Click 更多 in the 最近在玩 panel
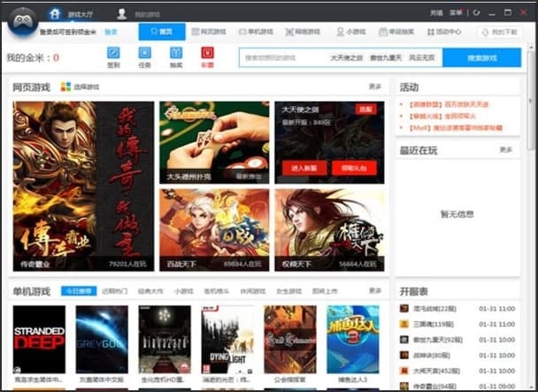 506,150
